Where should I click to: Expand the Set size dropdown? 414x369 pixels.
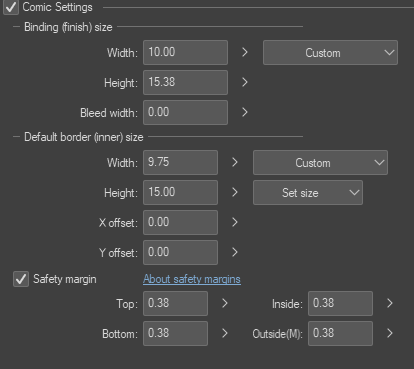[308, 193]
